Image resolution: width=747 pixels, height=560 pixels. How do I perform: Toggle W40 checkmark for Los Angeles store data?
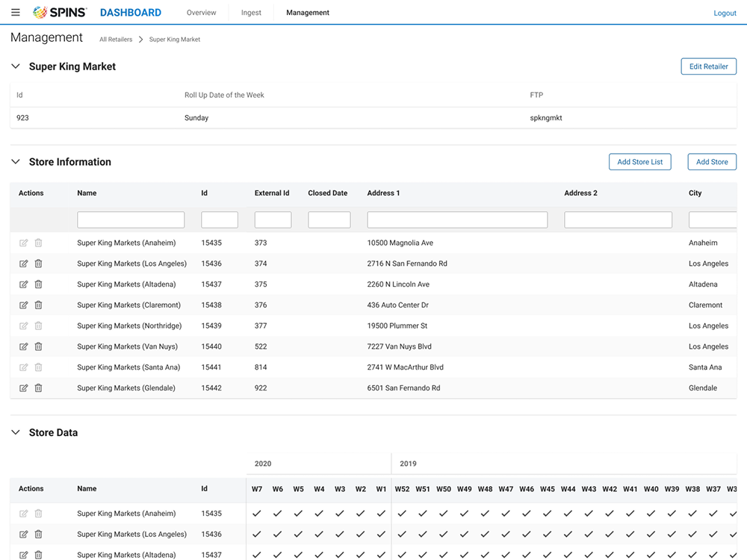click(651, 535)
